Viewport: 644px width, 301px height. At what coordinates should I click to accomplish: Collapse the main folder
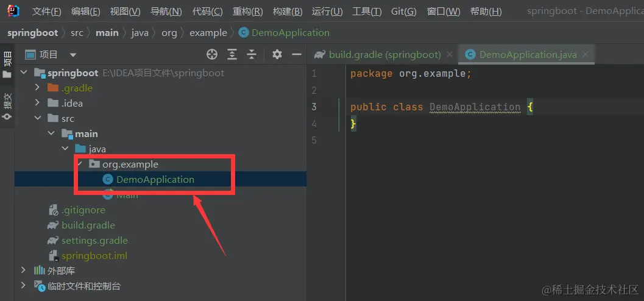[x=51, y=133]
